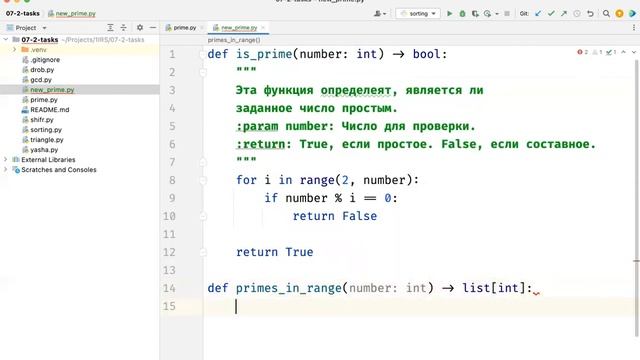
Task: Open shifr.py file
Action: click(42, 120)
